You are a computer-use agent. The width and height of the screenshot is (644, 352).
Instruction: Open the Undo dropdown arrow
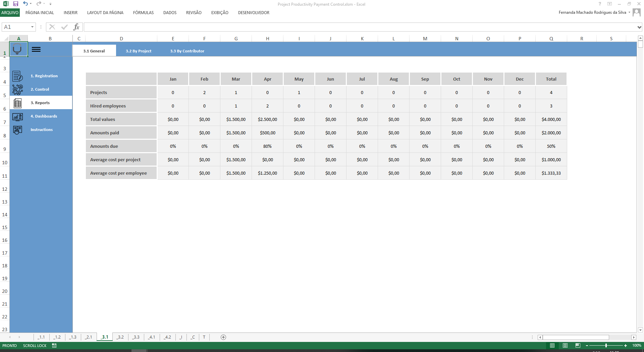tap(30, 4)
